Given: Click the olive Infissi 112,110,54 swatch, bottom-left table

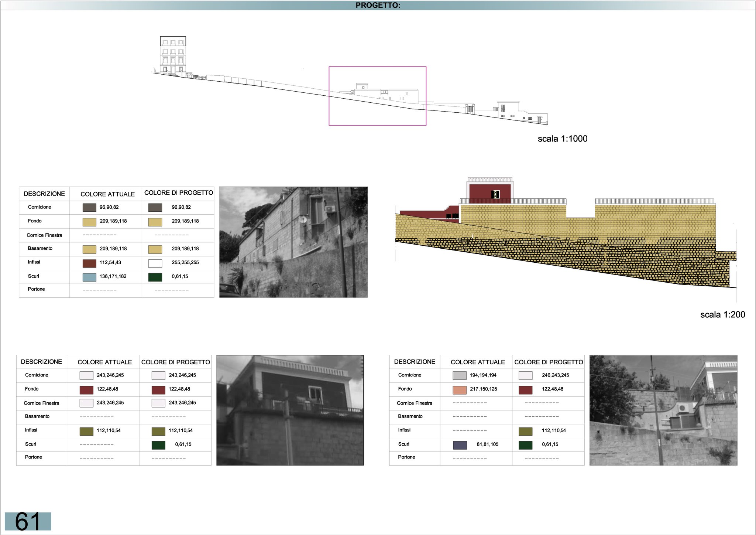Looking at the screenshot, I should pyautogui.click(x=86, y=431).
